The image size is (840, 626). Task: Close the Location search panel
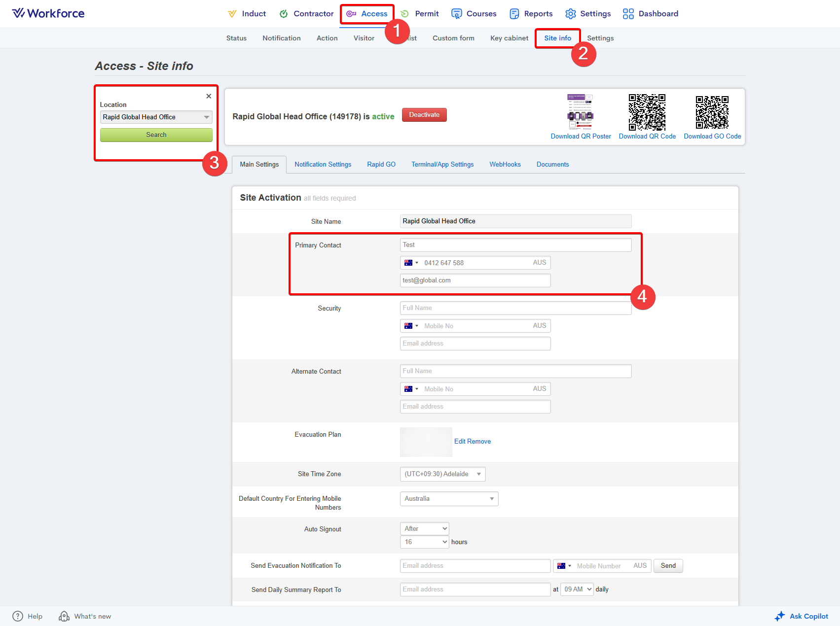[x=209, y=96]
